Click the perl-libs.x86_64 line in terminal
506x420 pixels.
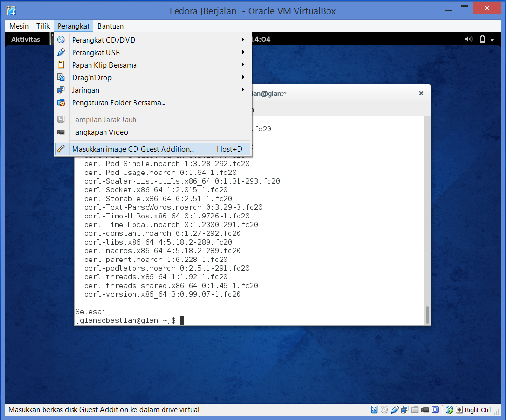pos(158,242)
